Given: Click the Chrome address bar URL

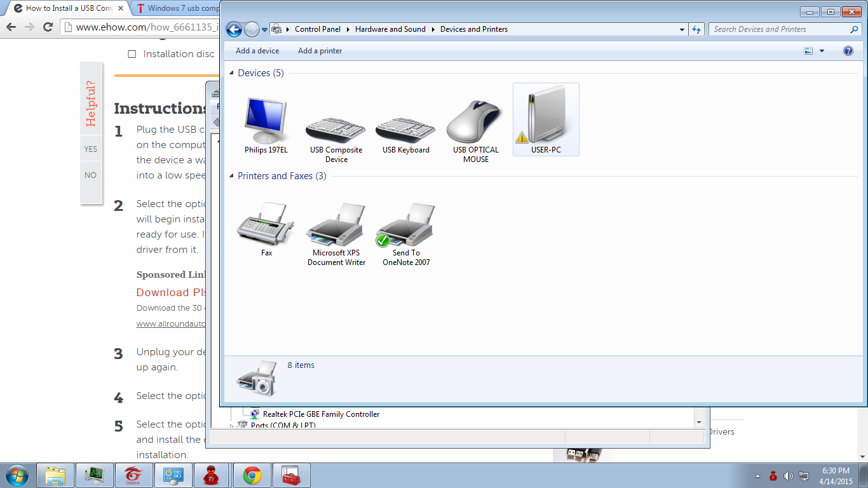Looking at the screenshot, I should tap(147, 27).
